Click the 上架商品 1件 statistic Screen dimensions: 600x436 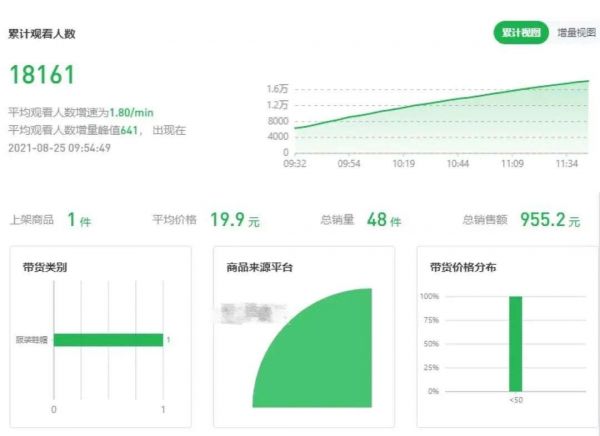(50, 220)
